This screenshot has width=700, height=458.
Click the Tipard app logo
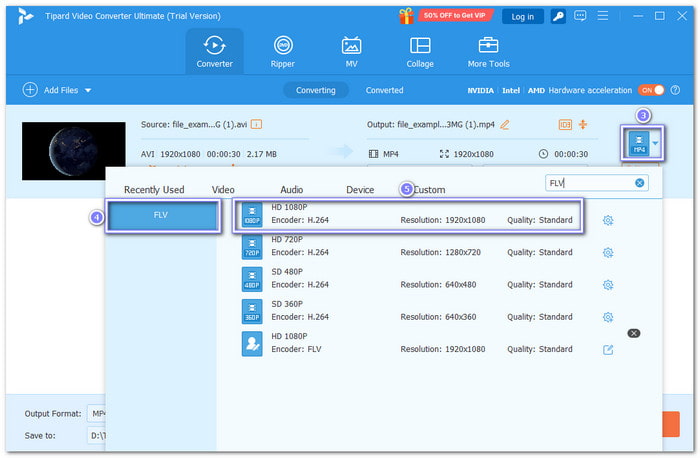coord(25,16)
